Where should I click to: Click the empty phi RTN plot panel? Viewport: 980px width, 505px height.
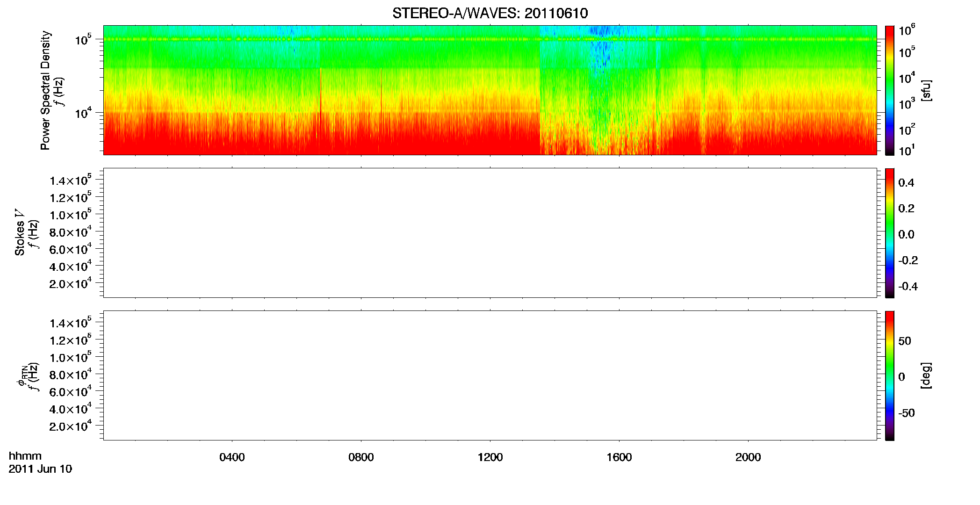[x=490, y=375]
